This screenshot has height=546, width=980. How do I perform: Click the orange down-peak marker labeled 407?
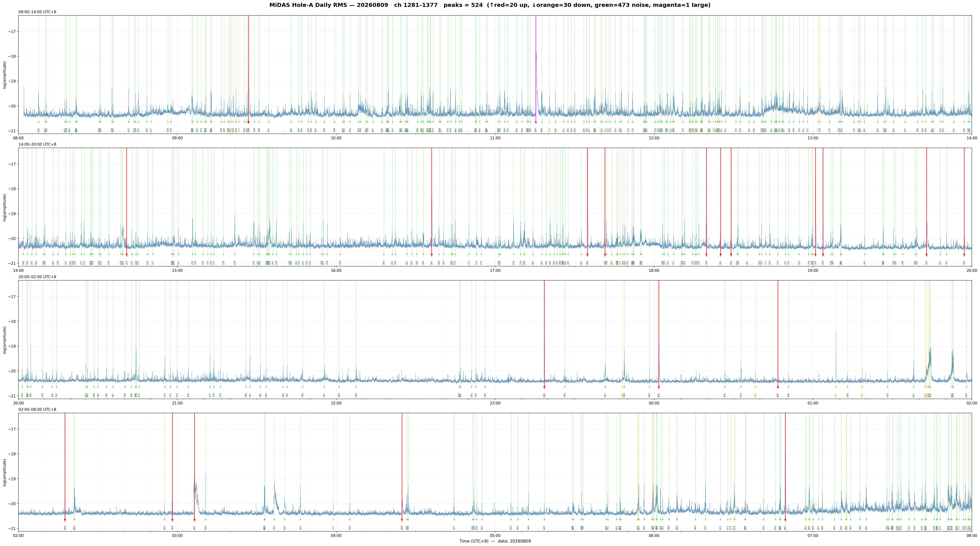836,387
